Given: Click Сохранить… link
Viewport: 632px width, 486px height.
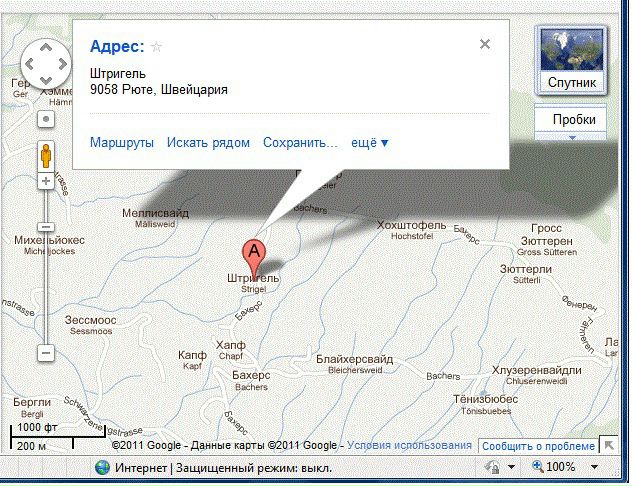Looking at the screenshot, I should pyautogui.click(x=300, y=143).
